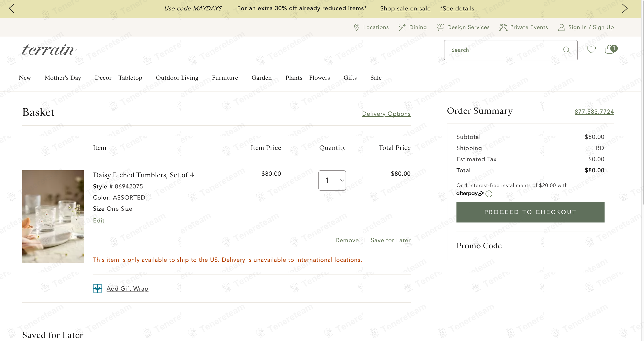Click Save for Later link

390,240
